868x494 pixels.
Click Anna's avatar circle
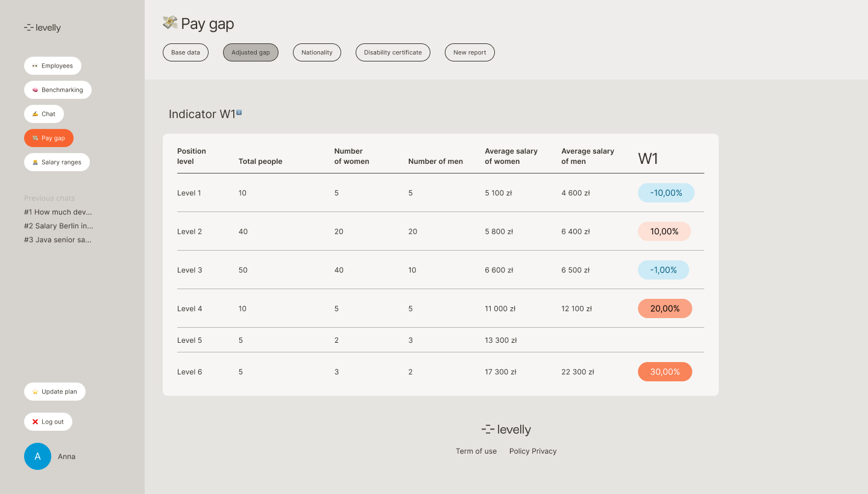(x=37, y=456)
